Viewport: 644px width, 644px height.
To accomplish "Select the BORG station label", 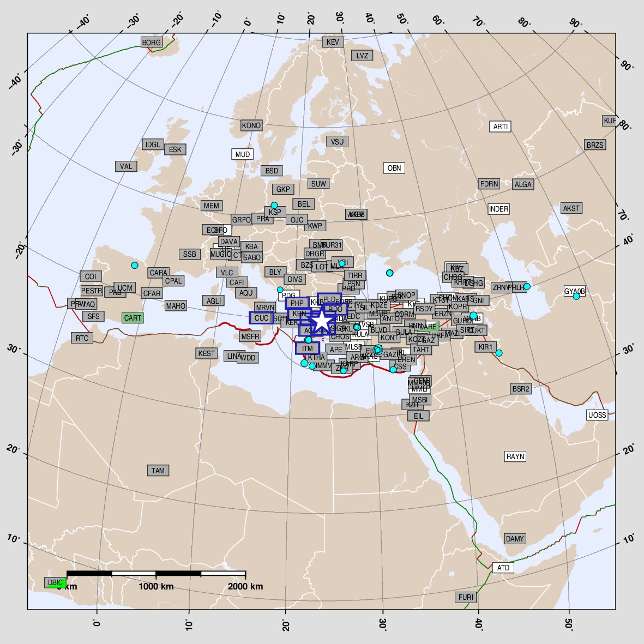I will point(151,43).
